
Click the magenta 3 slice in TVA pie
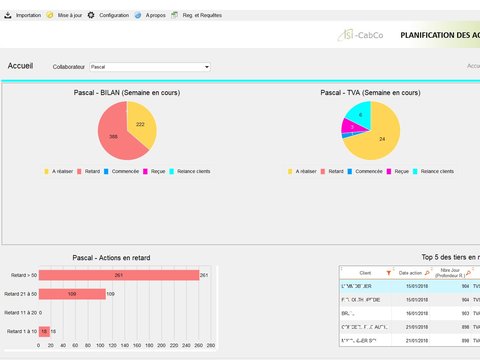click(352, 127)
